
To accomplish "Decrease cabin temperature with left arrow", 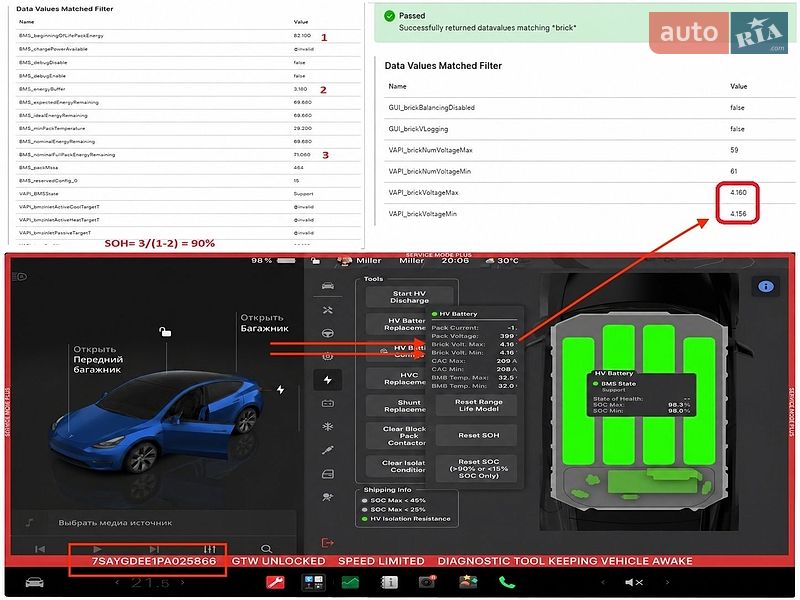I will 117,583.
